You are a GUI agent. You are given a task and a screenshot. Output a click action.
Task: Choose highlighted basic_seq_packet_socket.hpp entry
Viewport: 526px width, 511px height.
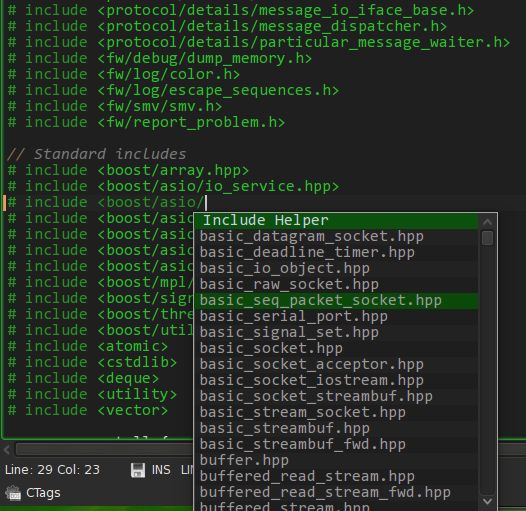click(336, 300)
